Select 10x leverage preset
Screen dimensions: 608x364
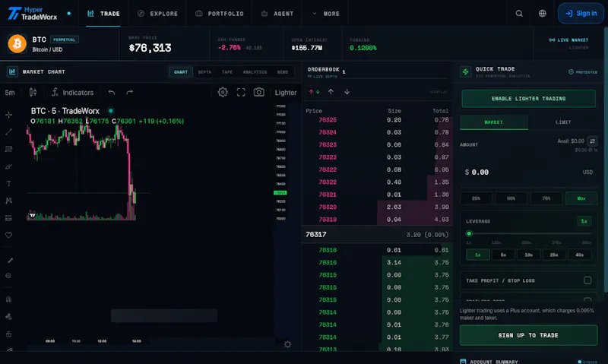[528, 255]
